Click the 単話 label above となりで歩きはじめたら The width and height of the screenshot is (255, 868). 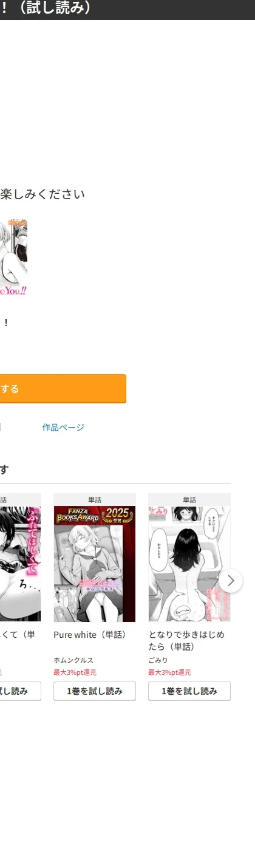tap(189, 500)
